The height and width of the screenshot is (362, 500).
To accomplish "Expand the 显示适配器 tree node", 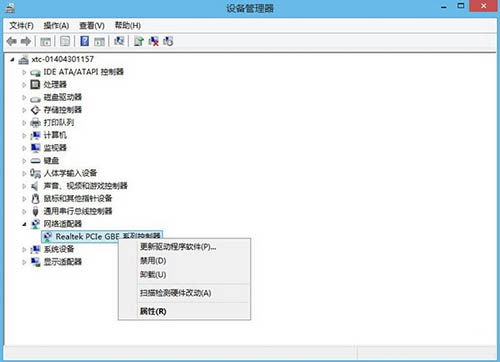I will [x=24, y=262].
